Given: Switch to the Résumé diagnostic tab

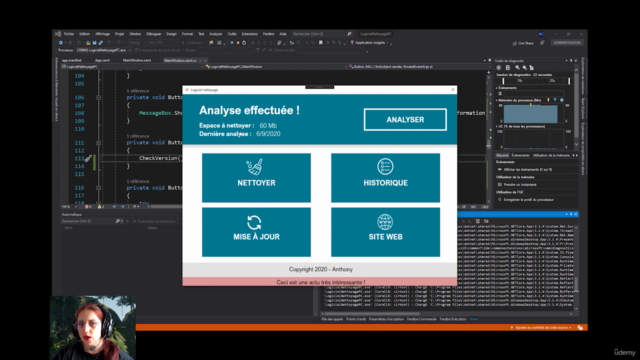Looking at the screenshot, I should coord(502,156).
